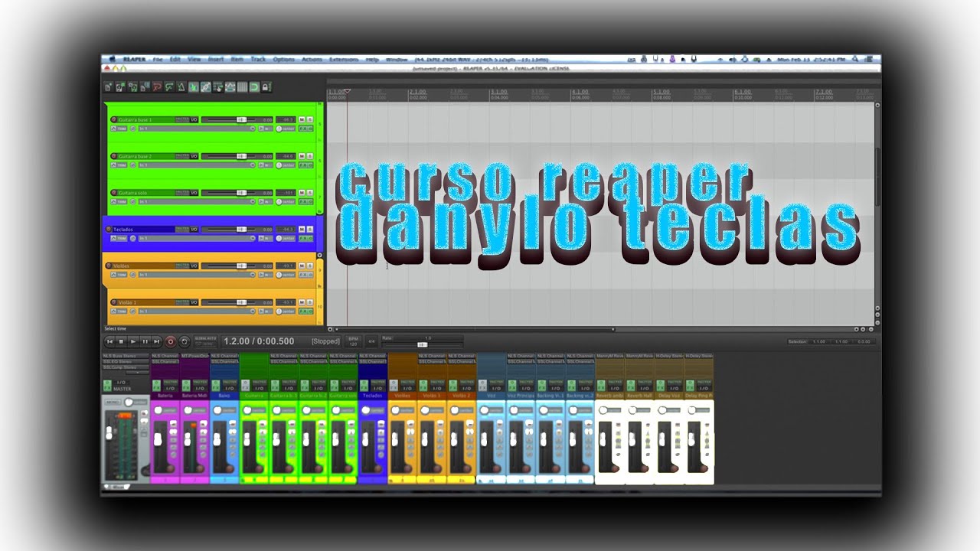
Task: Open the File menu
Action: tap(158, 59)
